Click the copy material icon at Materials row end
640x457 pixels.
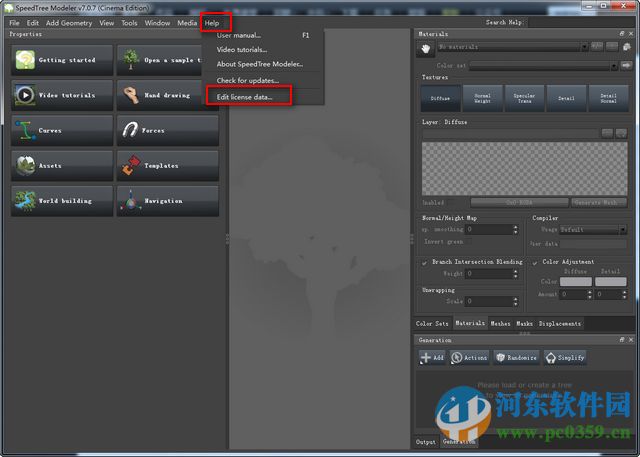point(627,47)
